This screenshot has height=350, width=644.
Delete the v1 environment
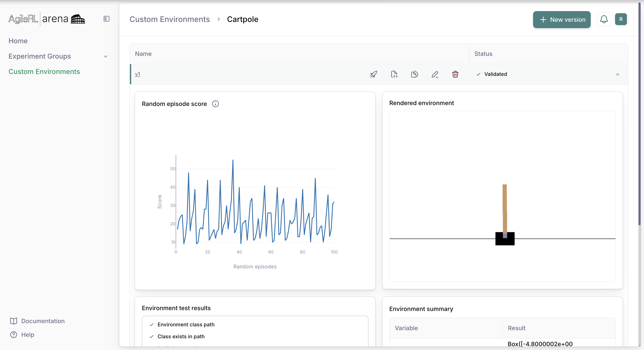point(455,74)
